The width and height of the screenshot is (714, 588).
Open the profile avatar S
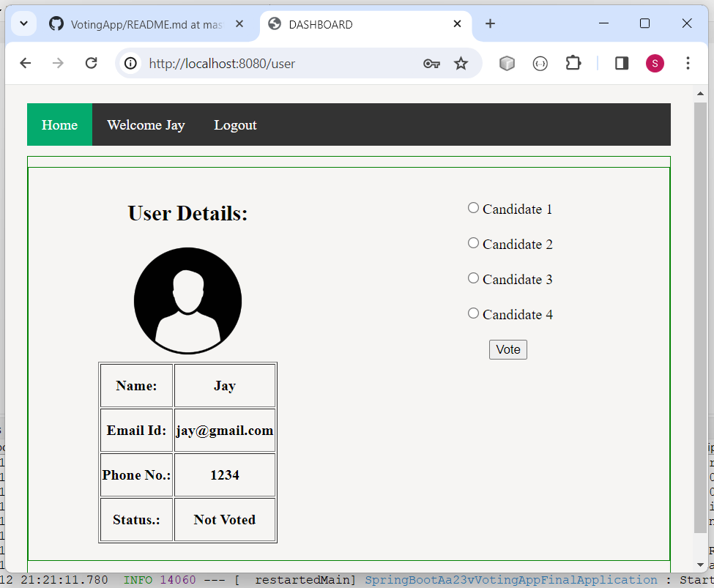[655, 63]
